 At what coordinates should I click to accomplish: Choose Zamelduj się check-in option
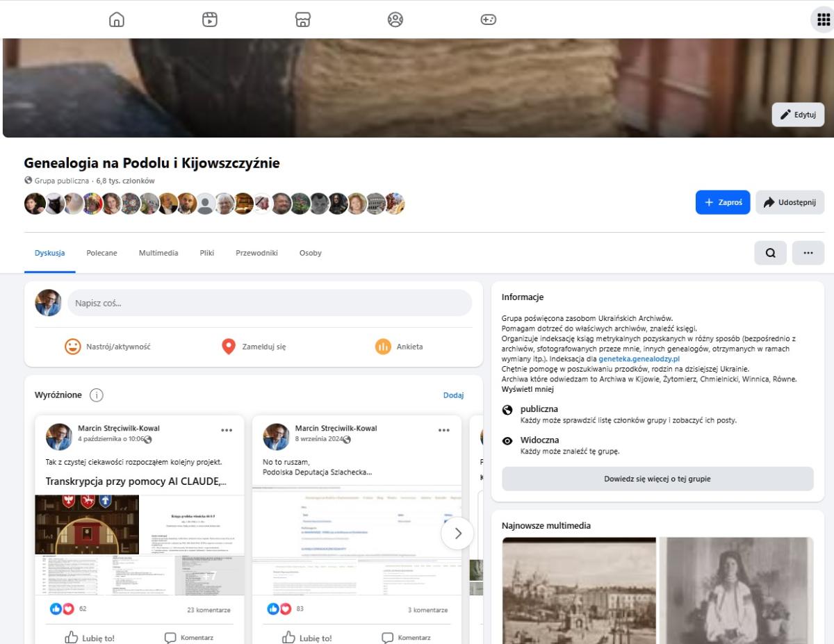(x=254, y=347)
